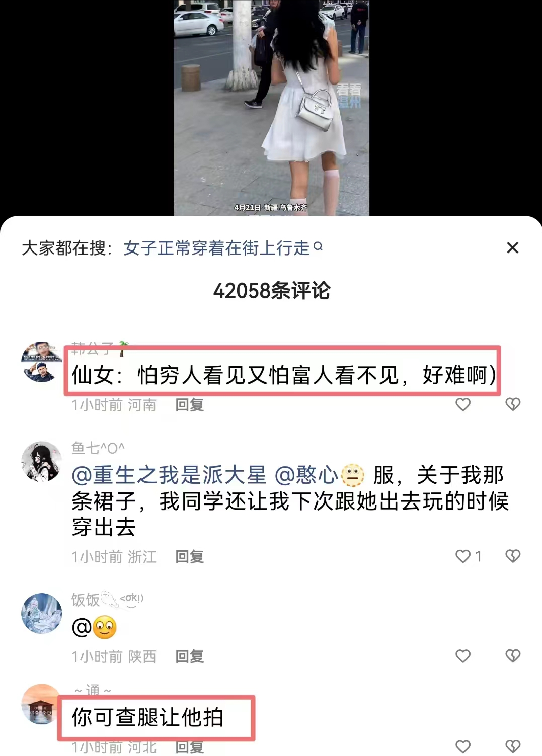
Task: Tap the video of woman in white dress
Action: 271,108
